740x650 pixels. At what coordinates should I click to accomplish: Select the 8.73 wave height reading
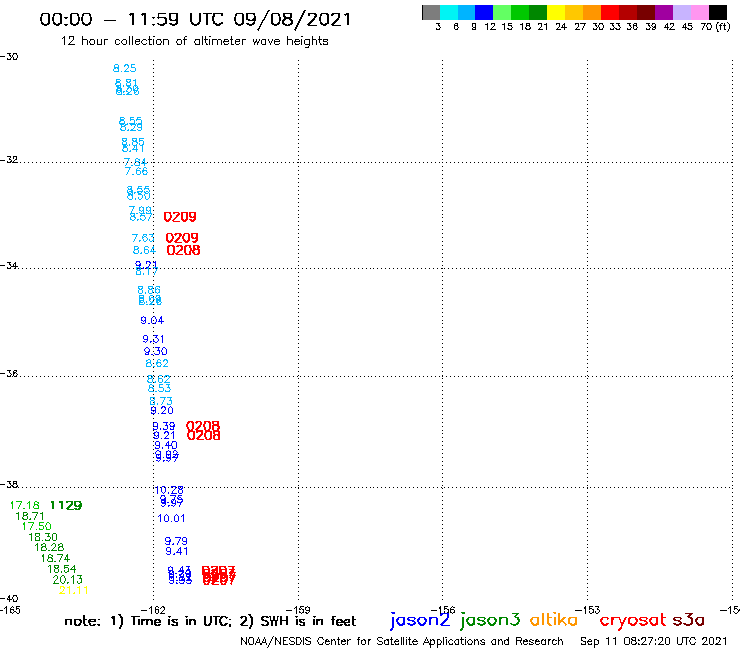(161, 401)
